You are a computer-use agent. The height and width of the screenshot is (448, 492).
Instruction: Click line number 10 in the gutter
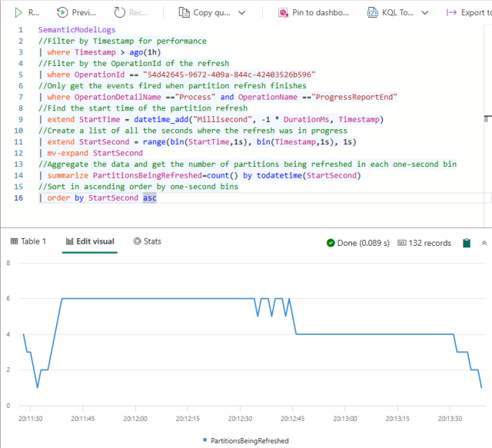[x=18, y=131]
